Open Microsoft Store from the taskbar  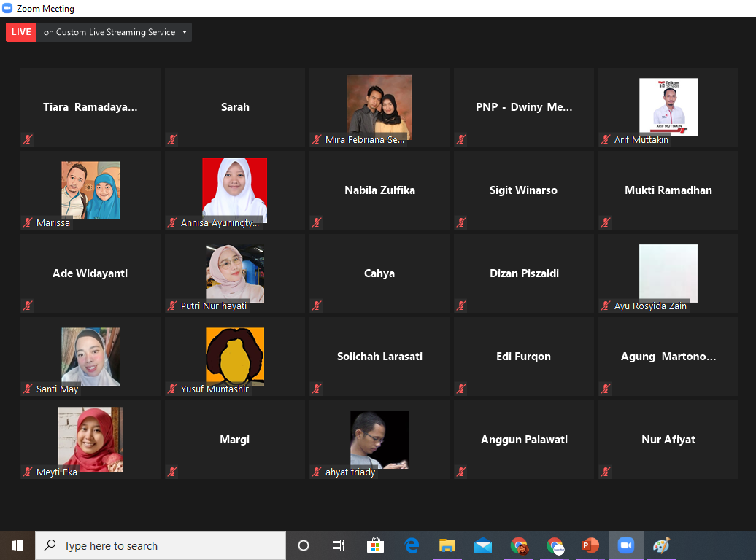(x=375, y=545)
